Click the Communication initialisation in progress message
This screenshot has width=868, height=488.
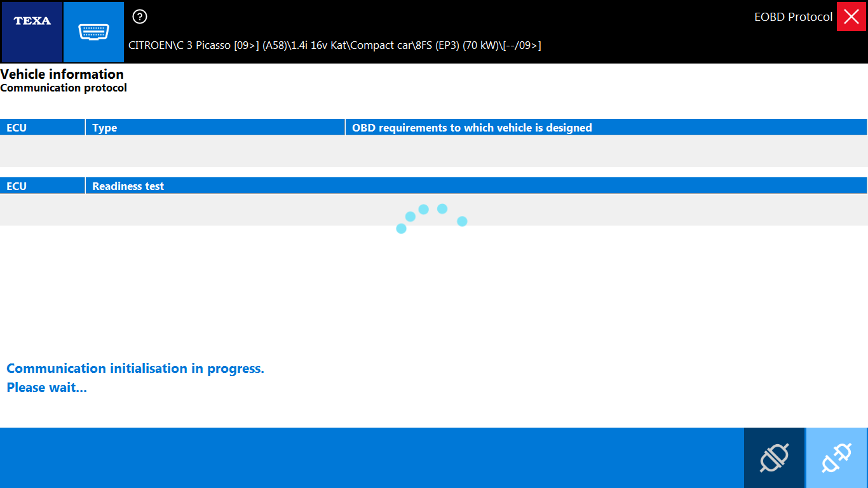coord(135,369)
